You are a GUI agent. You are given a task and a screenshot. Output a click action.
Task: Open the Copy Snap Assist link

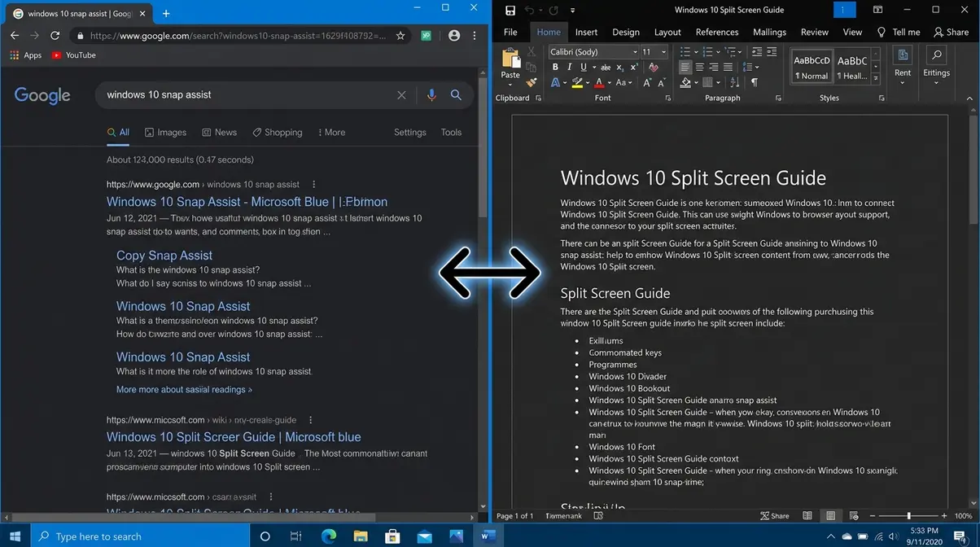(164, 256)
